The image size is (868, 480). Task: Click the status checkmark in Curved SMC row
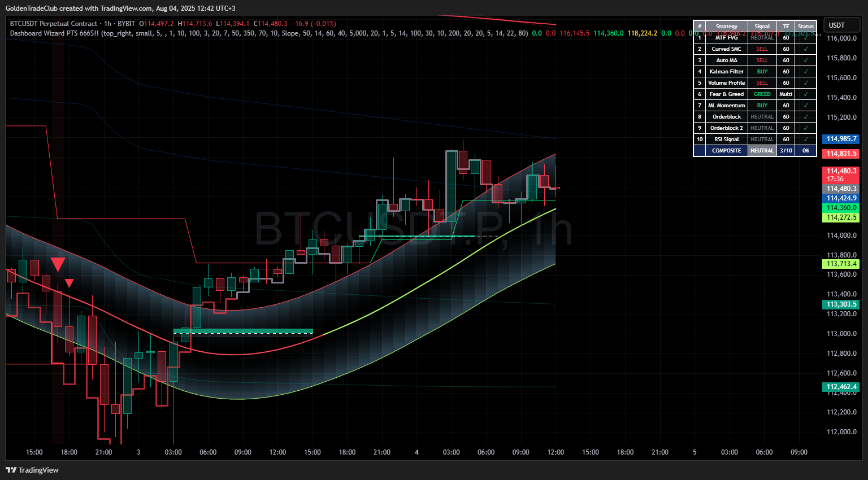click(806, 49)
